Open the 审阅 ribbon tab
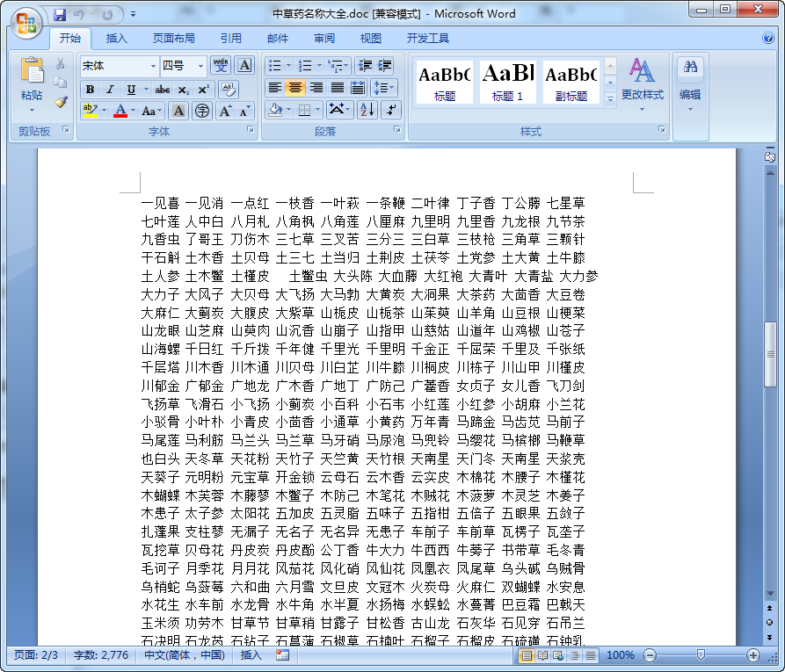This screenshot has width=785, height=672. 324,38
